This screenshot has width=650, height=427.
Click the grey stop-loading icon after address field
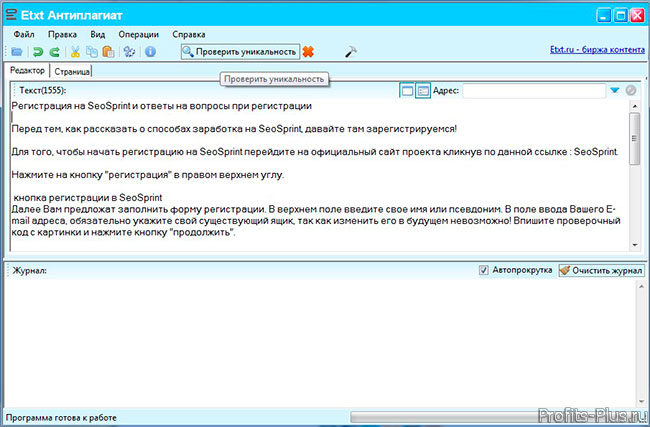[x=631, y=90]
